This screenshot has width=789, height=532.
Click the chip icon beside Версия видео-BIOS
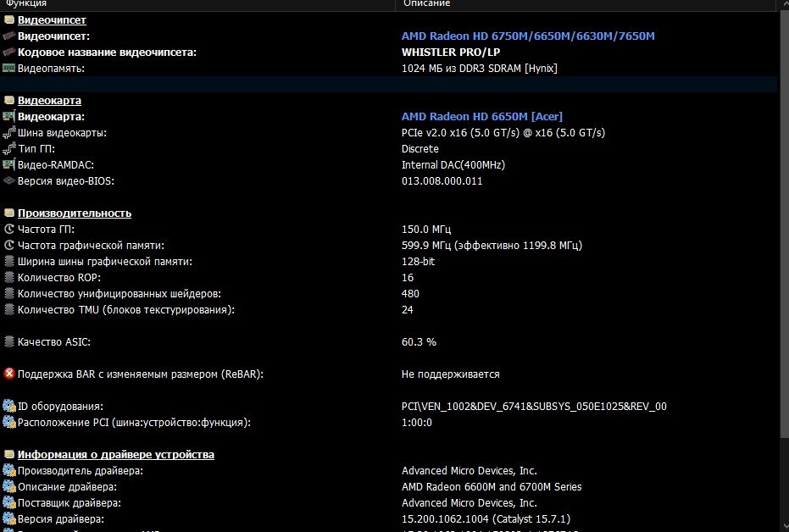(9, 180)
